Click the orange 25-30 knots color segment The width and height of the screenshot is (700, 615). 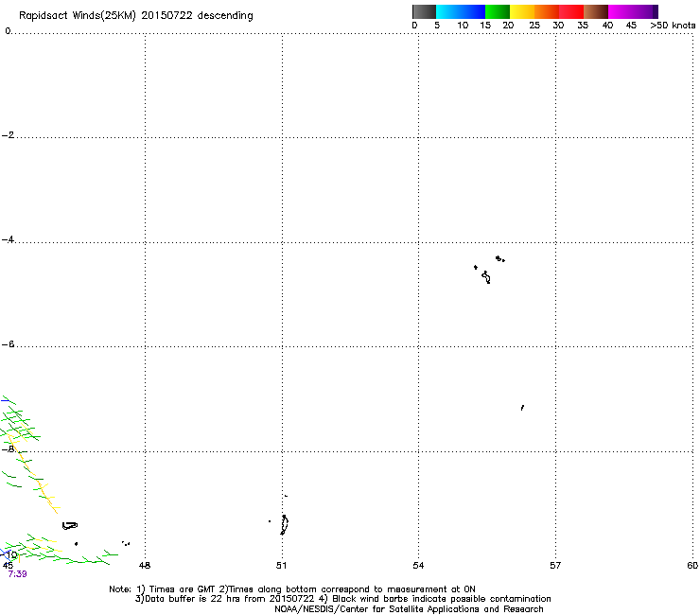pyautogui.click(x=547, y=11)
